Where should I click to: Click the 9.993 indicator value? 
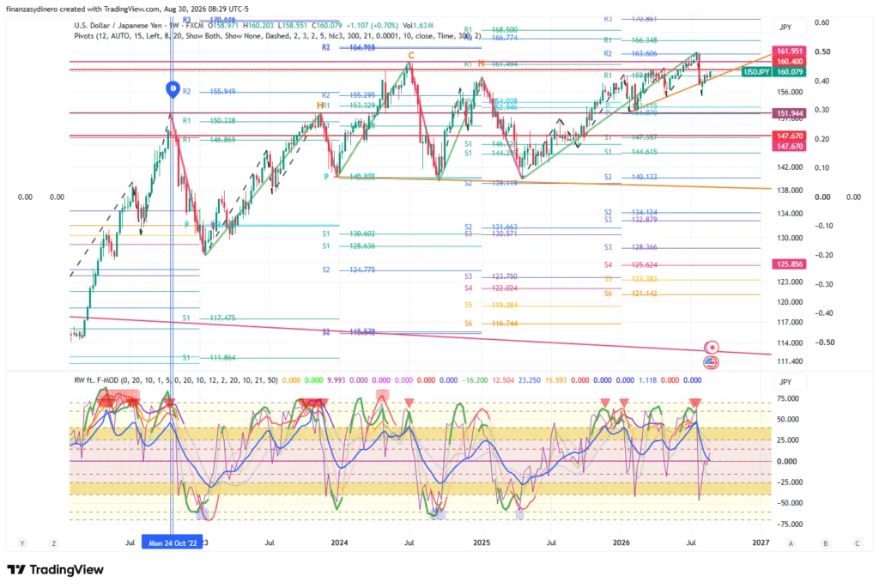pyautogui.click(x=336, y=380)
